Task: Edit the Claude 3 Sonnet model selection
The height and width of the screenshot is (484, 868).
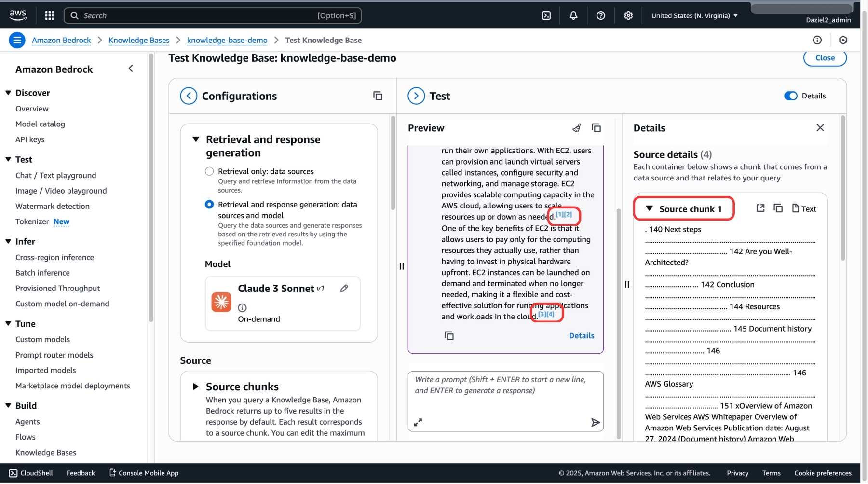Action: click(x=344, y=289)
